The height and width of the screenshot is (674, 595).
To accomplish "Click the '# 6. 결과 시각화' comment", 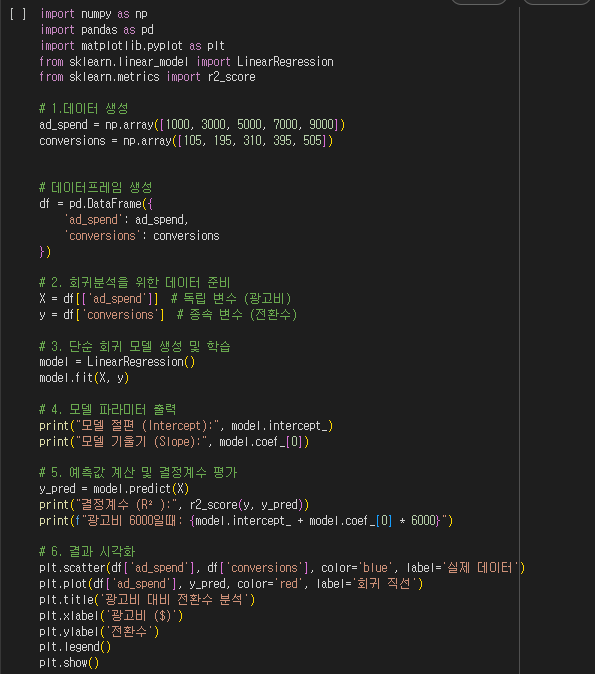I will point(87,551).
